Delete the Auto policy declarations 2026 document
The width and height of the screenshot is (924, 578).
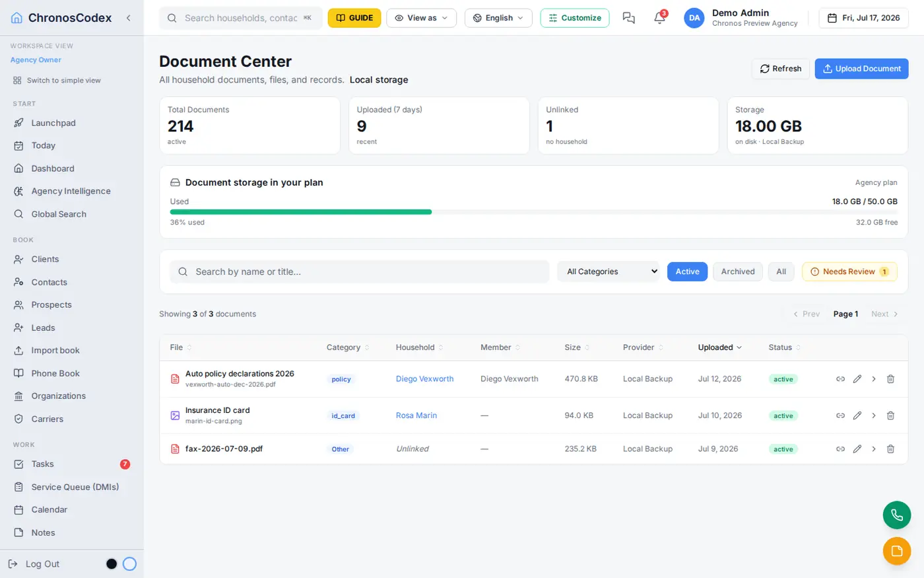[x=890, y=379]
